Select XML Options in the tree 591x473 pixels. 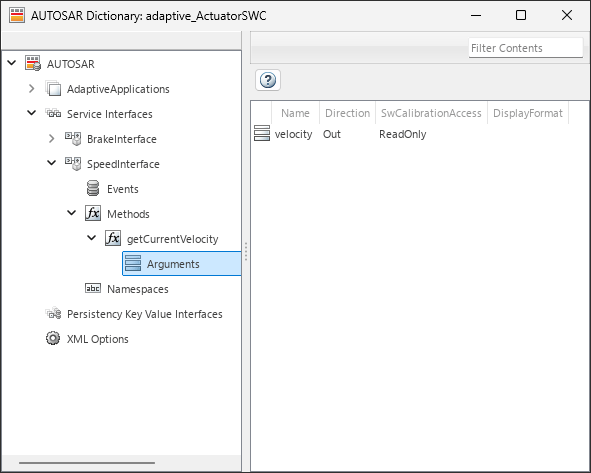point(98,339)
